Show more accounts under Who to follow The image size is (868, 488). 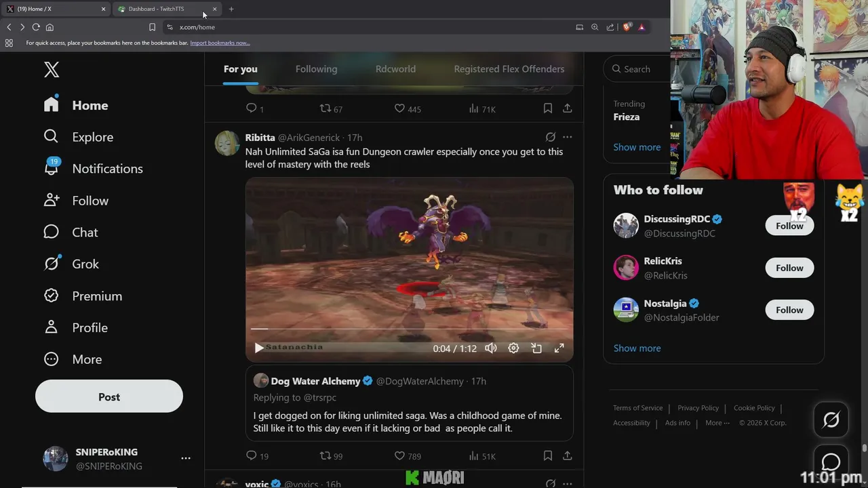coord(637,348)
